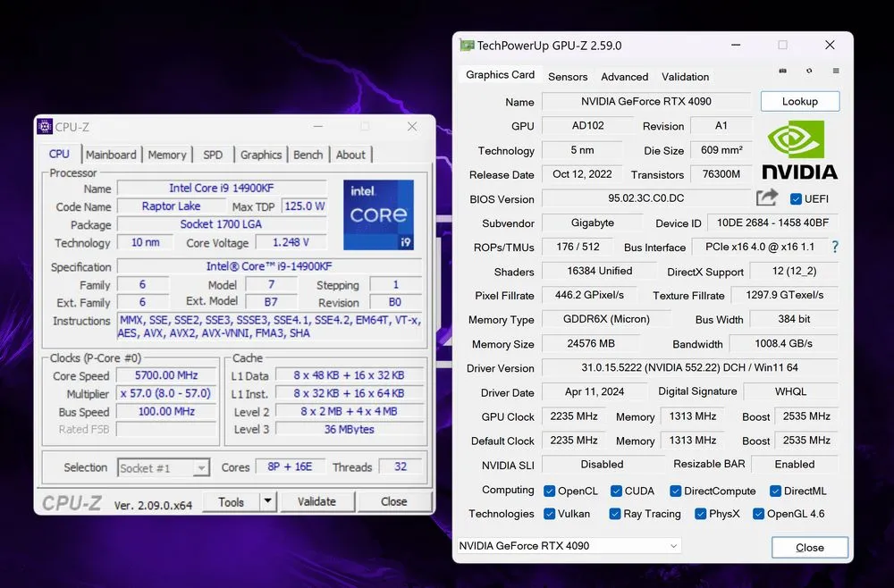
Task: Toggle the CUDA checkbox
Action: (616, 491)
